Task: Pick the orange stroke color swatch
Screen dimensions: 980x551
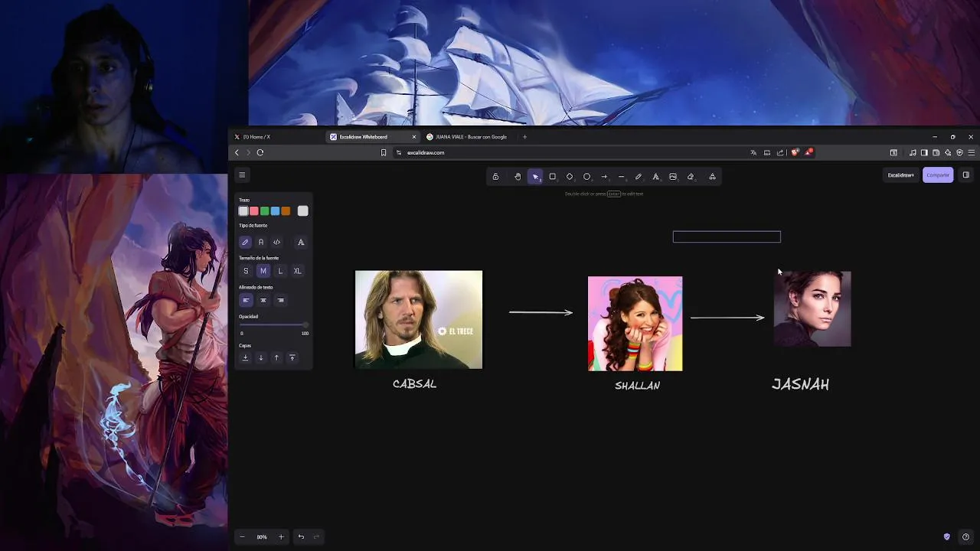Action: pos(286,211)
